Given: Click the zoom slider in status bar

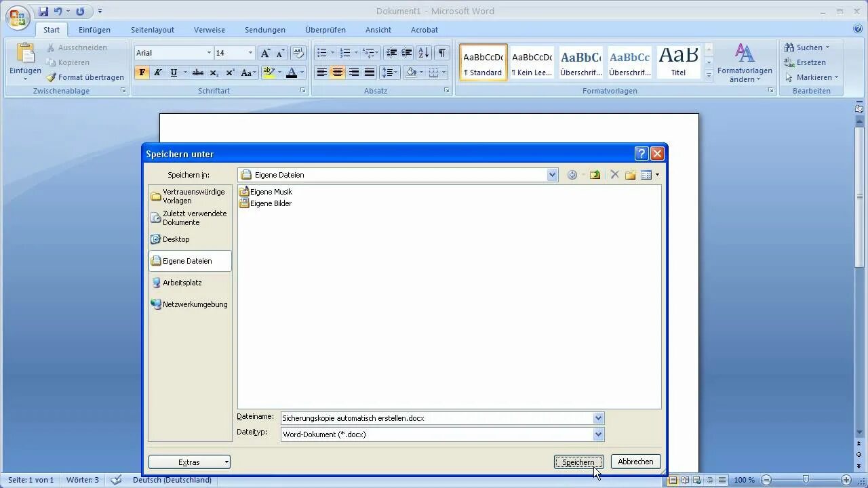Looking at the screenshot, I should [806, 480].
